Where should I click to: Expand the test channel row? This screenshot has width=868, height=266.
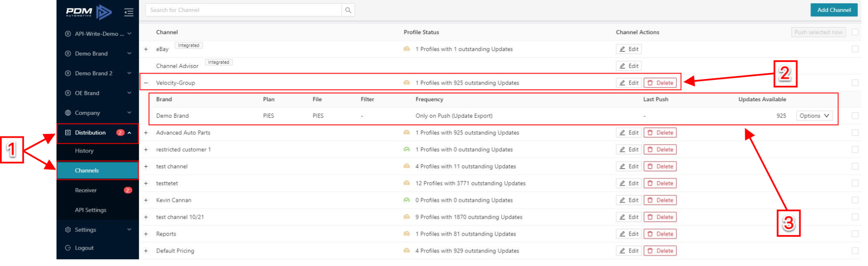tap(146, 166)
